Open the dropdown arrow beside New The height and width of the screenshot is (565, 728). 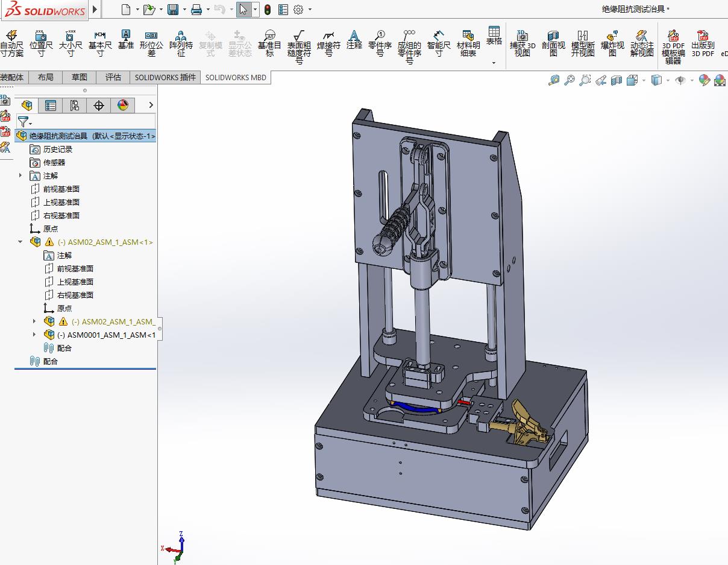point(137,9)
